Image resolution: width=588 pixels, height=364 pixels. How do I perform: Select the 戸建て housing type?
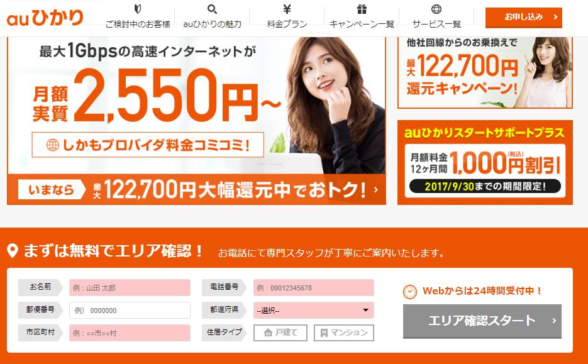pos(280,333)
